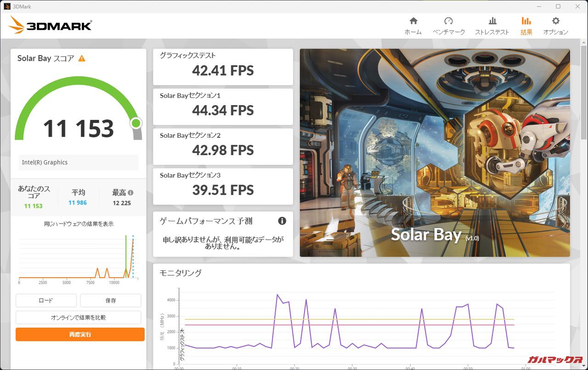Select the 結果 results tab

coord(526,26)
